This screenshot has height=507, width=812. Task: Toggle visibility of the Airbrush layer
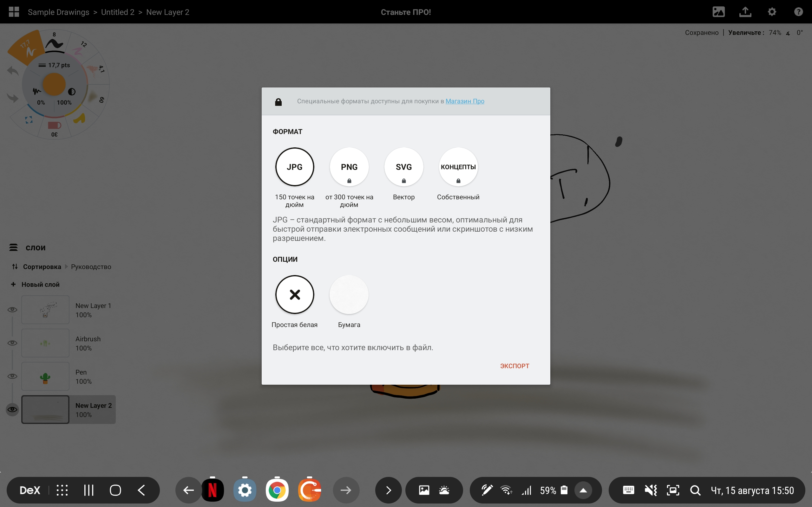12,343
